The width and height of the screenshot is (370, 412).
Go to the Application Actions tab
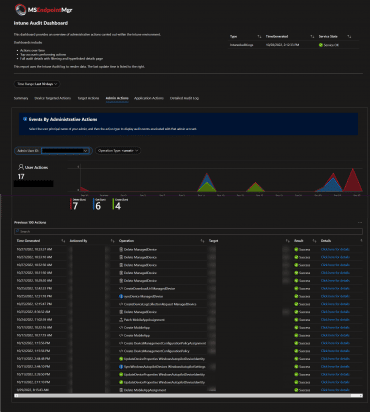click(x=149, y=98)
